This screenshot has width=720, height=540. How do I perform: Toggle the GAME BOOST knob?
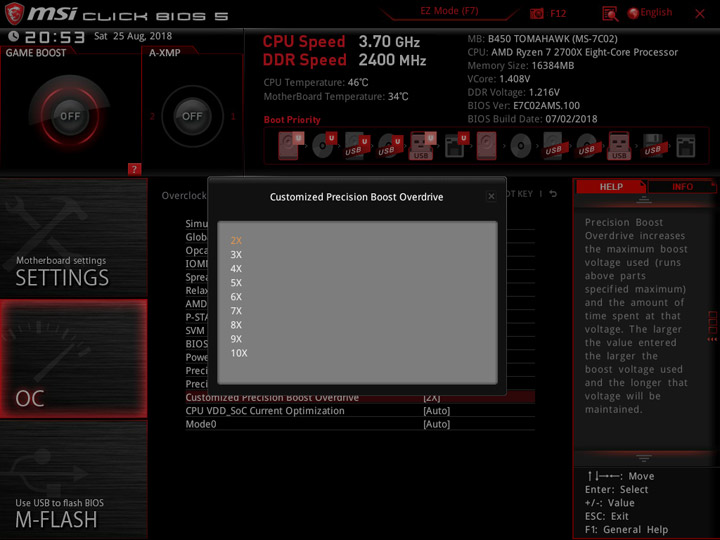click(70, 116)
